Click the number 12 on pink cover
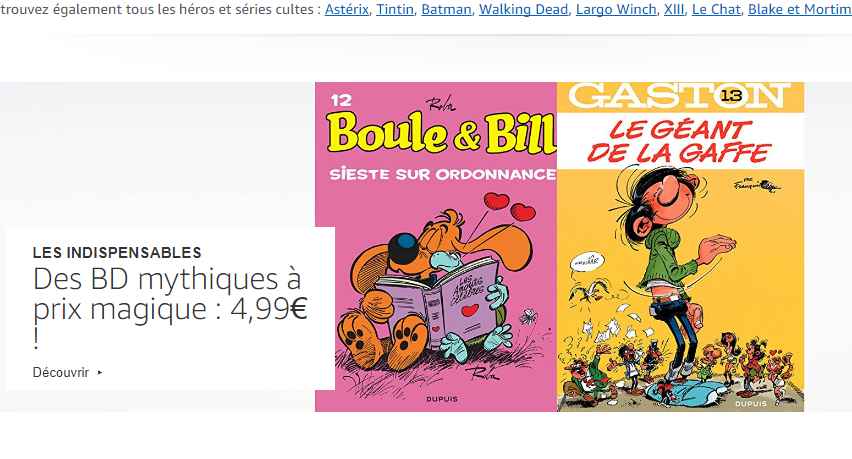This screenshot has width=852, height=459. pos(341,100)
